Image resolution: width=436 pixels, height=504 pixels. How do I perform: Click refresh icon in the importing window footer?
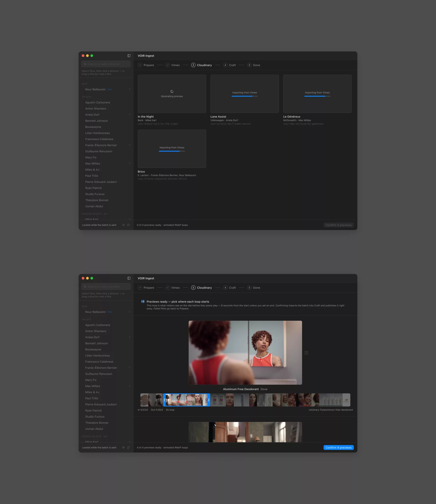tap(129, 225)
